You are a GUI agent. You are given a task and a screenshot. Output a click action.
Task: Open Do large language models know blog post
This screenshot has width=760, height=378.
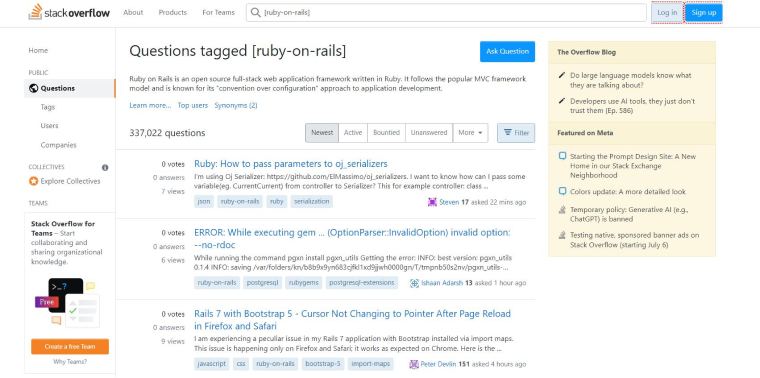point(631,80)
